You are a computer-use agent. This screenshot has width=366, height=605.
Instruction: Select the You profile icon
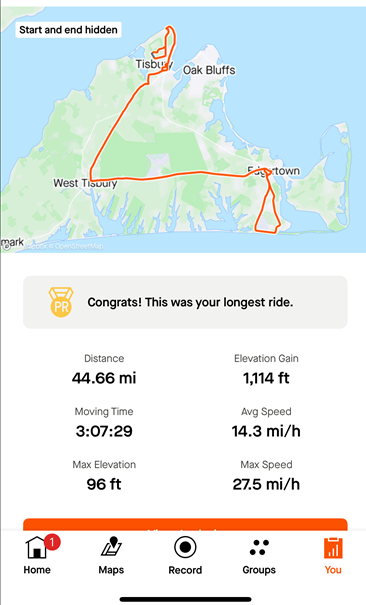(333, 548)
